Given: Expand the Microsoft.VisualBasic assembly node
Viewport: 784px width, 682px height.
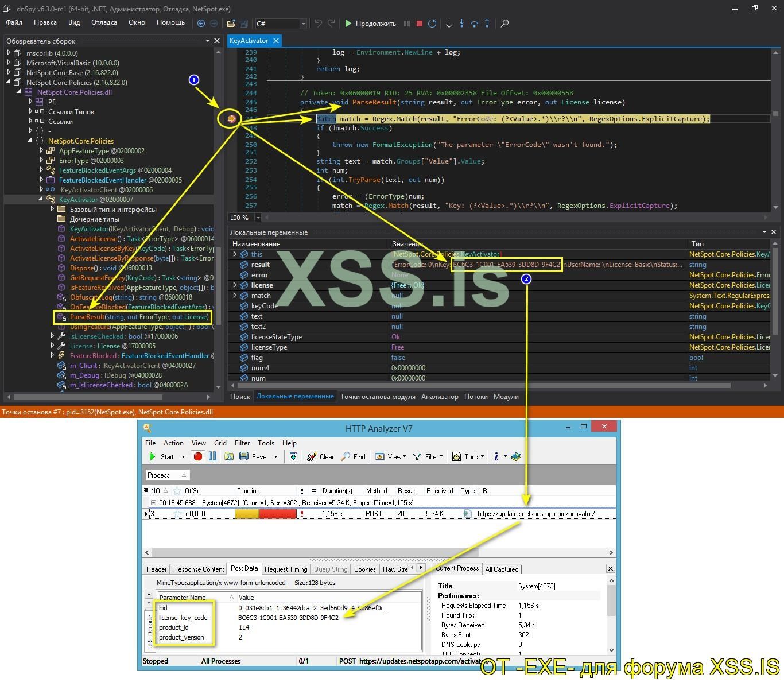Looking at the screenshot, I should [9, 63].
